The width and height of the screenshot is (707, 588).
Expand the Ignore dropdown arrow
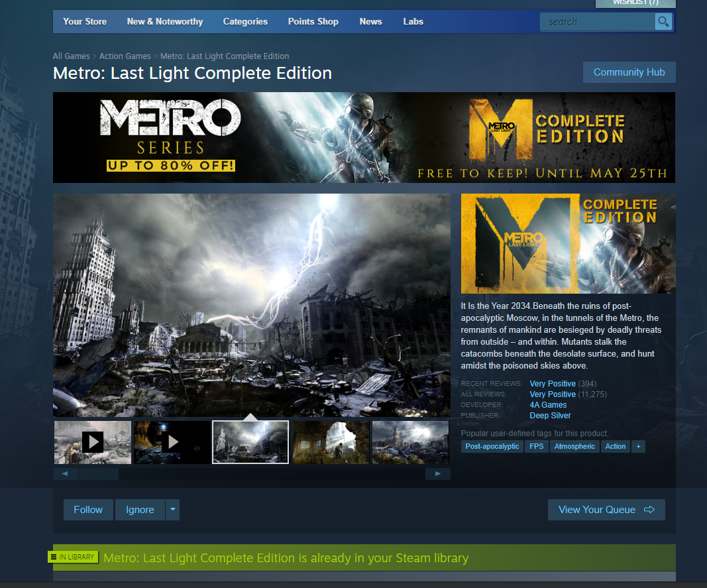tap(173, 510)
